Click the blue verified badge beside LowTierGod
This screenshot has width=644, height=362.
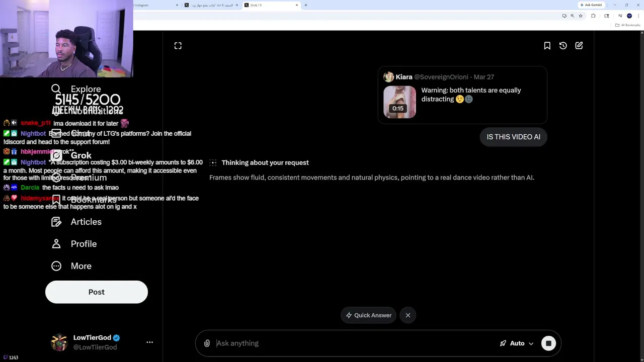click(x=117, y=338)
